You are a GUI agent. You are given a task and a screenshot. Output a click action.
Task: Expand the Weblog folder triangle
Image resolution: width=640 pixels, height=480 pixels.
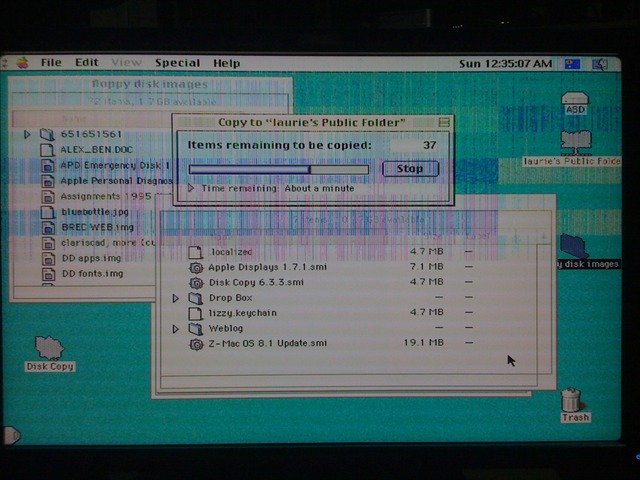click(176, 329)
